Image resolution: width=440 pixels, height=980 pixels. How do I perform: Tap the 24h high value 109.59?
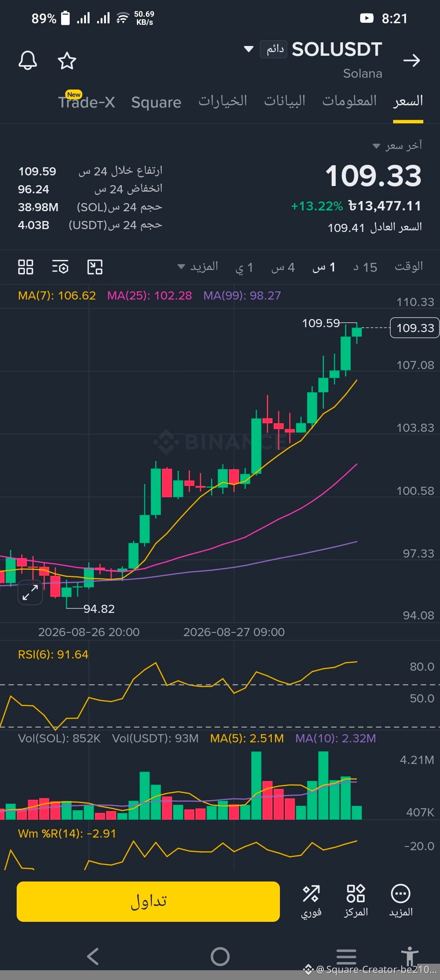[37, 171]
